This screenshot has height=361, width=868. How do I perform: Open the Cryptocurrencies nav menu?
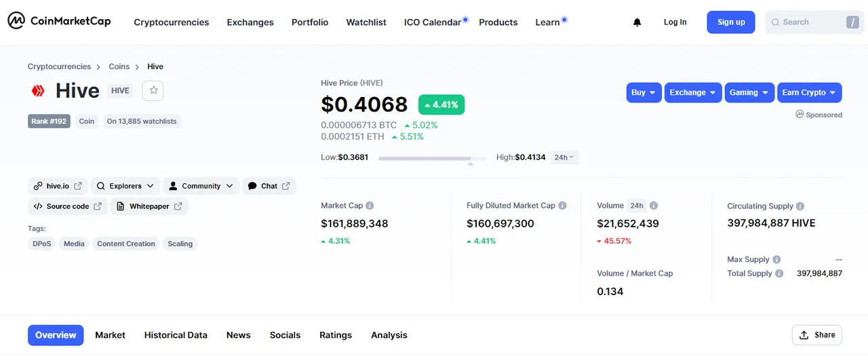[x=172, y=22]
